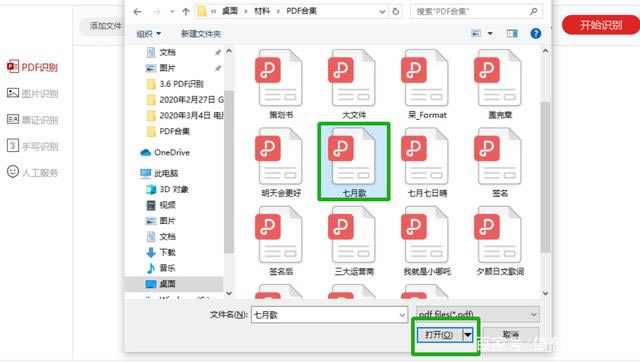Click the forward navigation arrow
This screenshot has width=640, height=362.
pyautogui.click(x=157, y=12)
